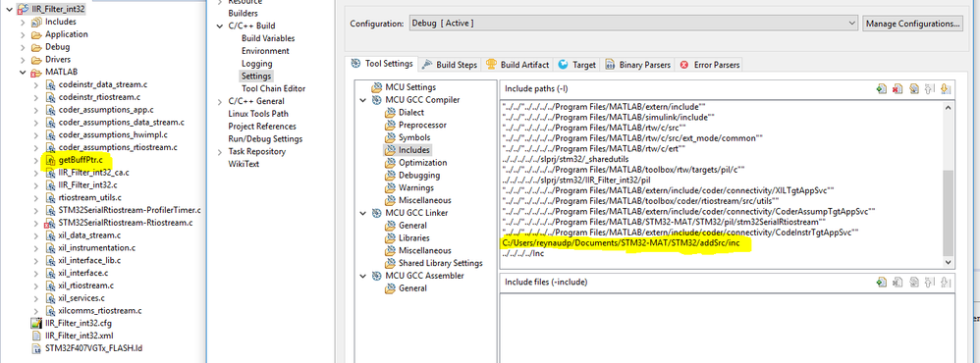Switch to the Build Artifact tab

pyautogui.click(x=517, y=65)
